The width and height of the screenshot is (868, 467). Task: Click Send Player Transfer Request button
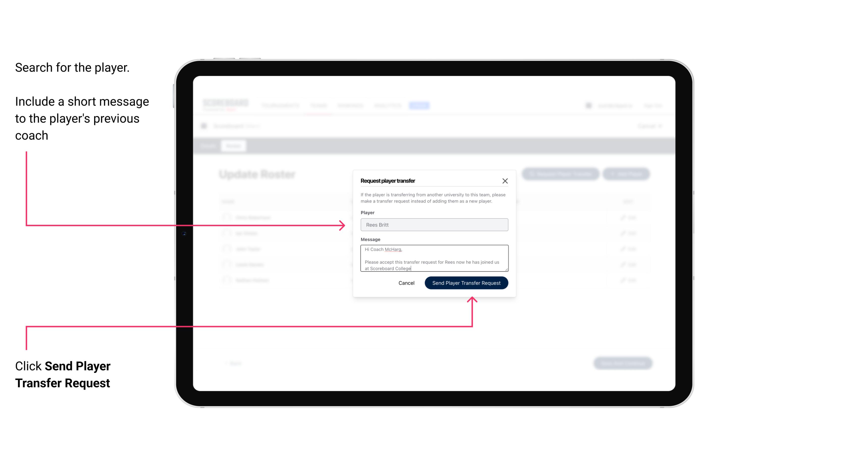tap(466, 282)
